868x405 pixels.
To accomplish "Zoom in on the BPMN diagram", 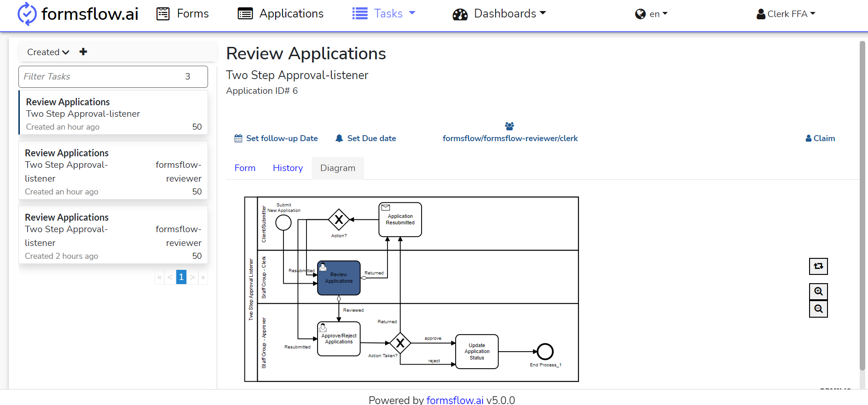I will coord(818,291).
